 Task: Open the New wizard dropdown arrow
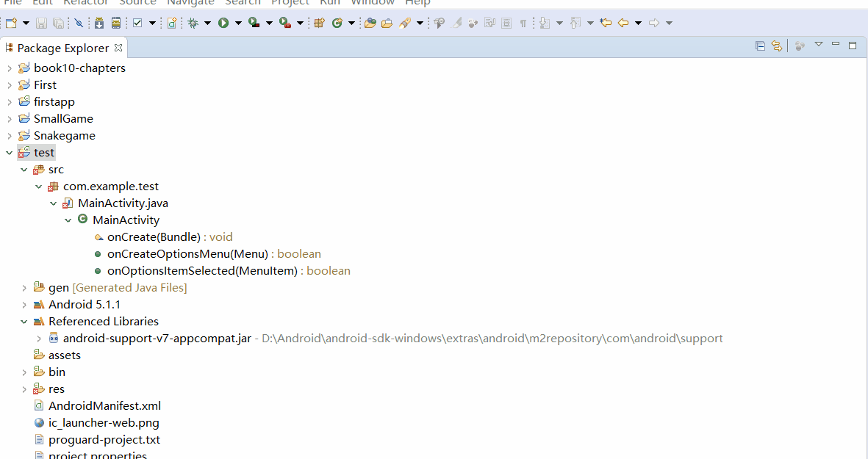[x=26, y=24]
